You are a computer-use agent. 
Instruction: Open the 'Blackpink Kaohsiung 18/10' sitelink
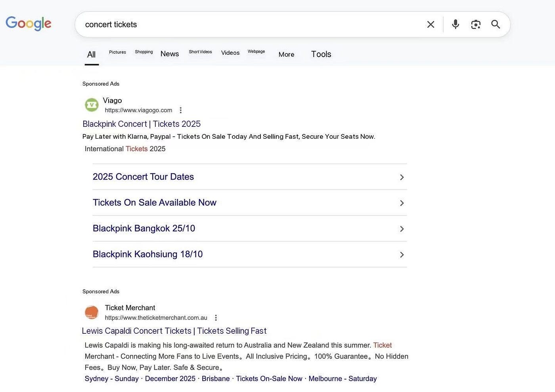147,254
